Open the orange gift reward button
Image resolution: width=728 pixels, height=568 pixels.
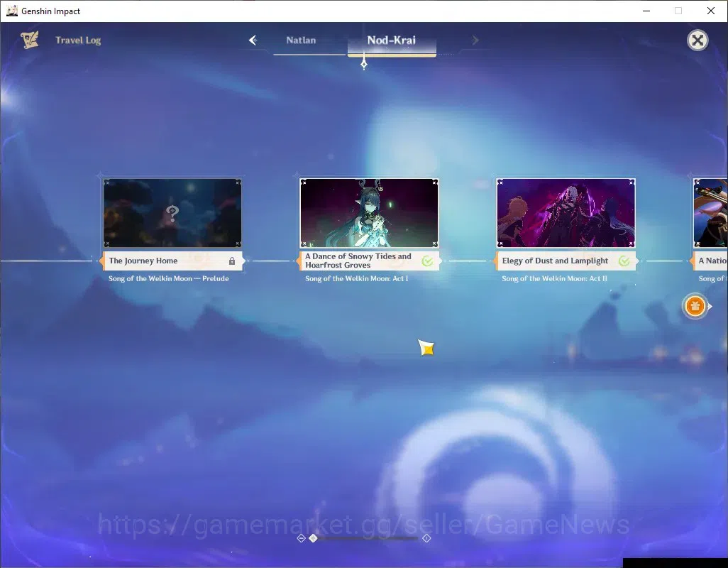point(695,306)
